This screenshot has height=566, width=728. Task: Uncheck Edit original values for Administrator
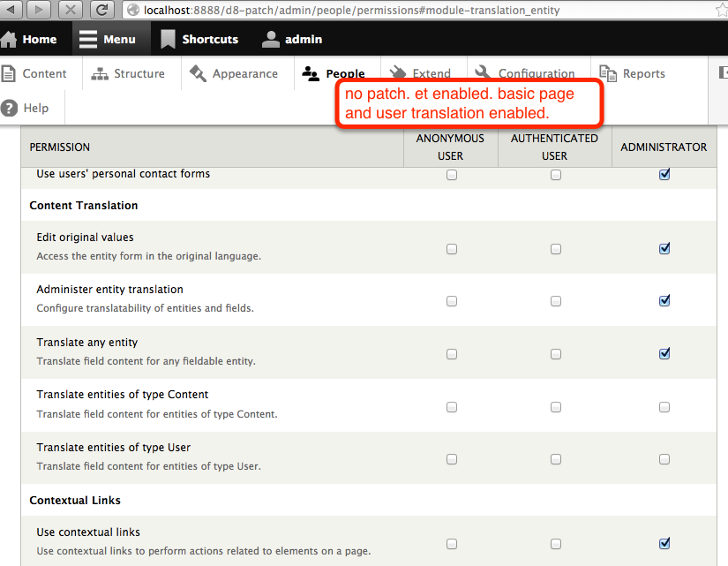(664, 248)
